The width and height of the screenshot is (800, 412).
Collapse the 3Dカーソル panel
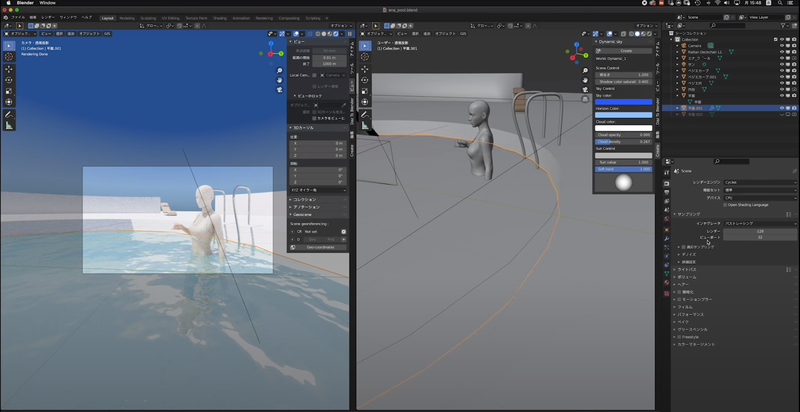click(x=303, y=127)
